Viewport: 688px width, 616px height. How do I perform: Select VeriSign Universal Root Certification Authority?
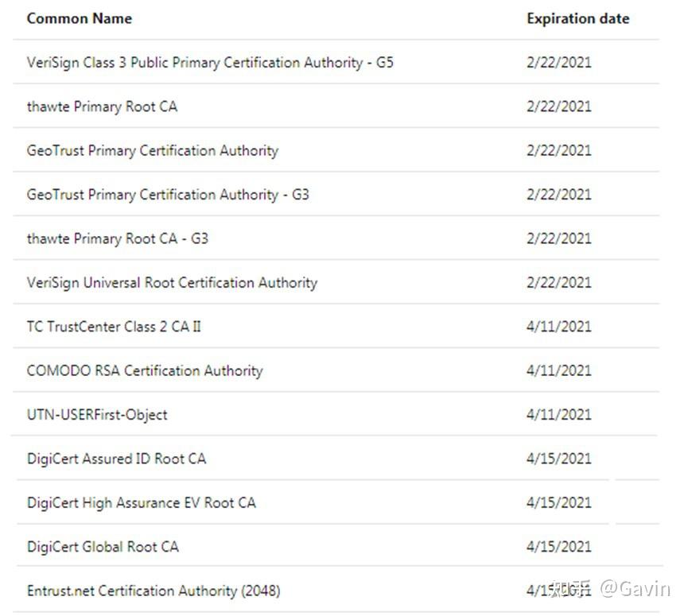point(172,282)
